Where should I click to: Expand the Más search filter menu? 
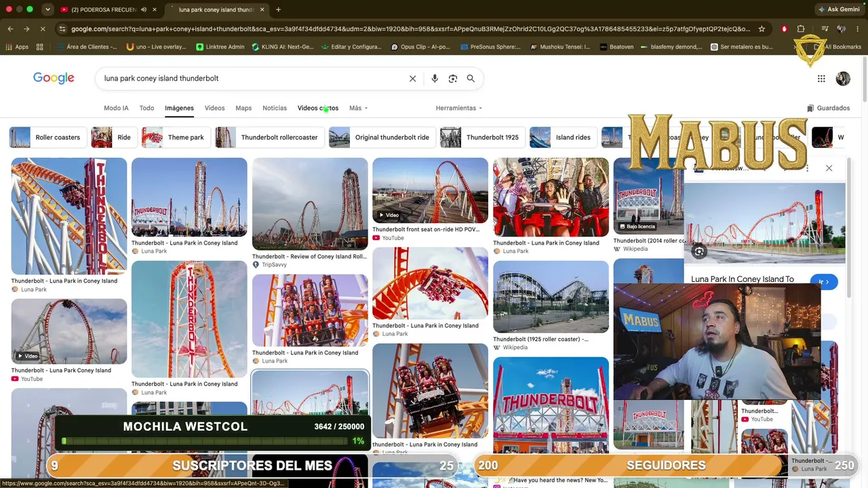(x=358, y=108)
